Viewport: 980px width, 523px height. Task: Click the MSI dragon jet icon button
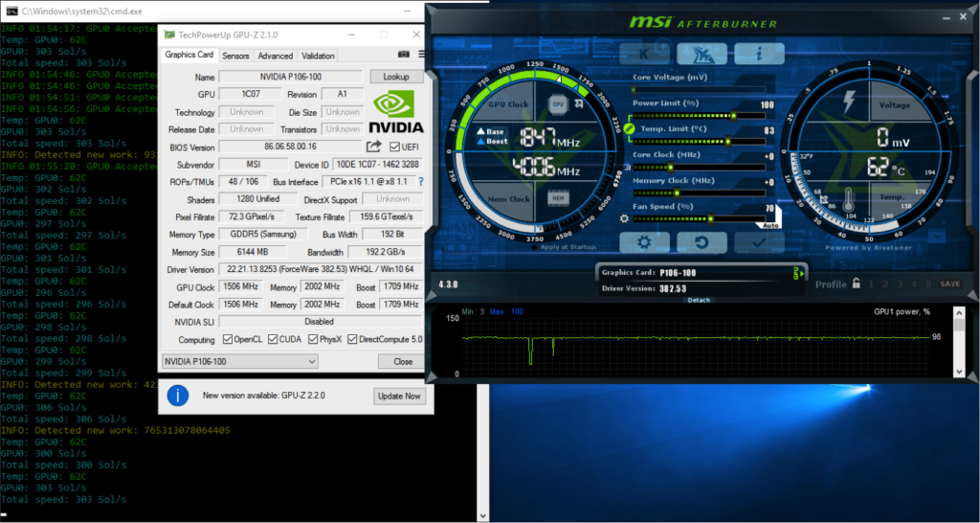702,54
